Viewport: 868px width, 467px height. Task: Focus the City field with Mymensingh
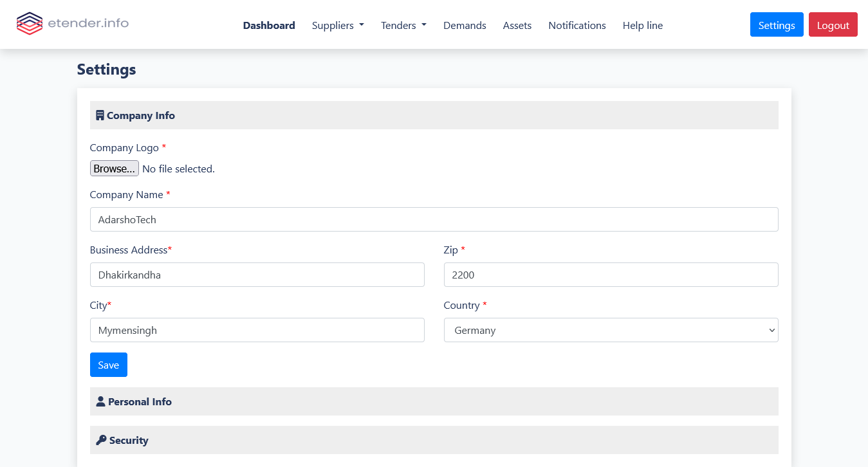tap(257, 330)
